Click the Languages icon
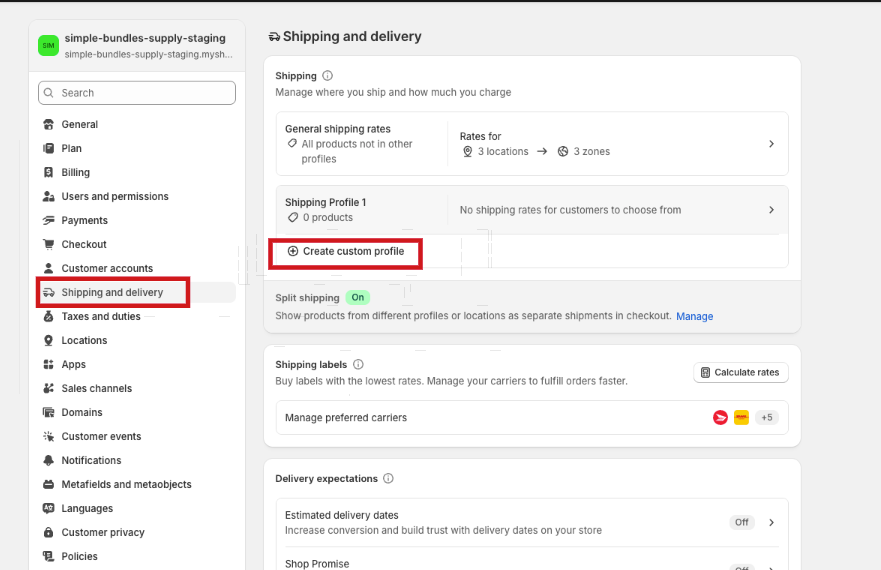The height and width of the screenshot is (570, 881). 48,508
